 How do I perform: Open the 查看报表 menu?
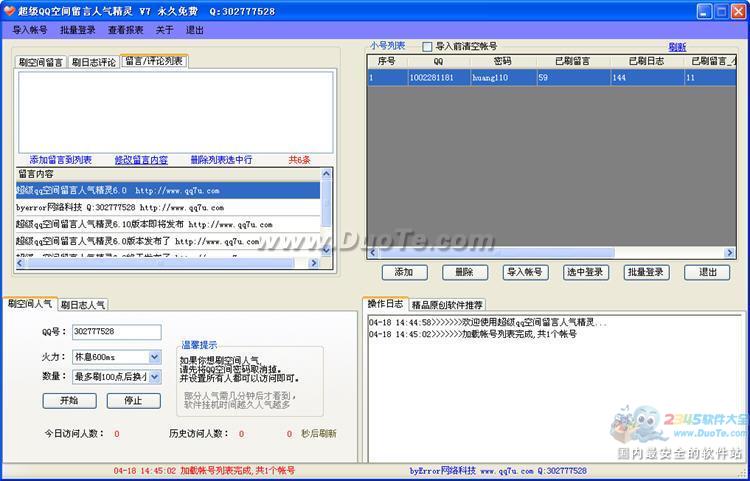[x=125, y=30]
